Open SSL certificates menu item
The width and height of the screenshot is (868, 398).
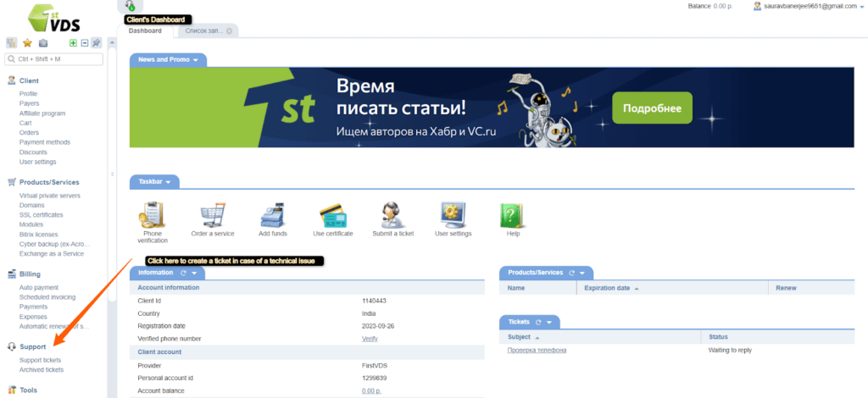tap(41, 214)
